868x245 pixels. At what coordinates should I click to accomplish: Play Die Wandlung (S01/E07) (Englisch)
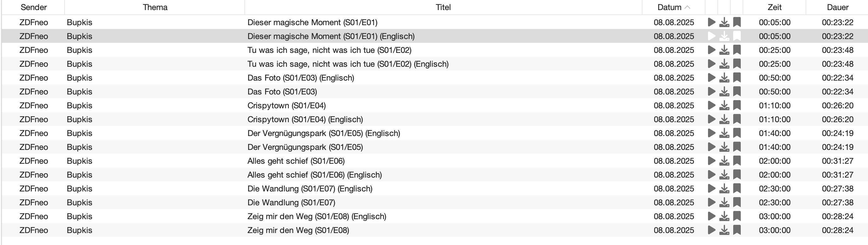coord(711,188)
